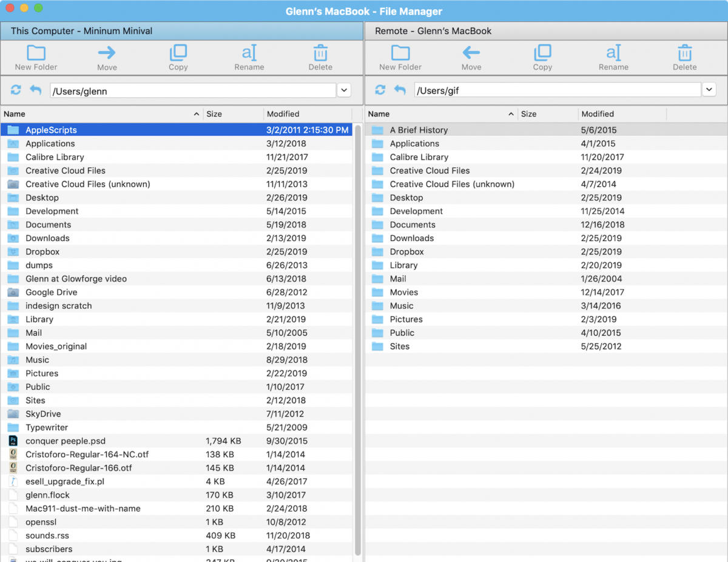Click the right-arrow Move icon in local pane
The width and height of the screenshot is (728, 562).
107,53
